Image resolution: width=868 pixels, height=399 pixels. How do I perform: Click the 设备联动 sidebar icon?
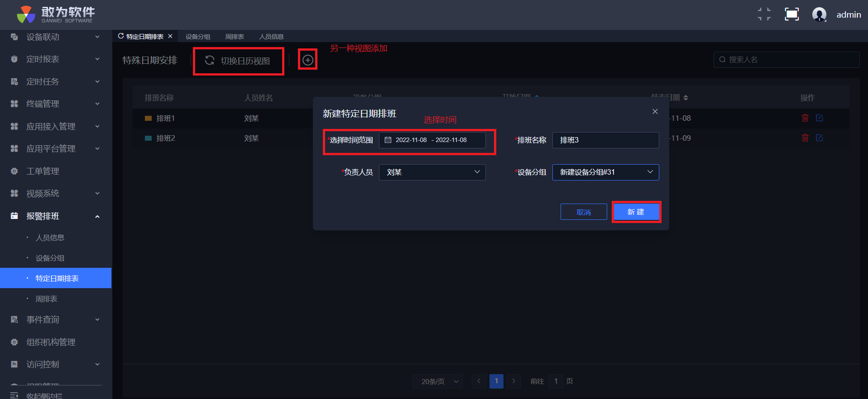coord(14,37)
